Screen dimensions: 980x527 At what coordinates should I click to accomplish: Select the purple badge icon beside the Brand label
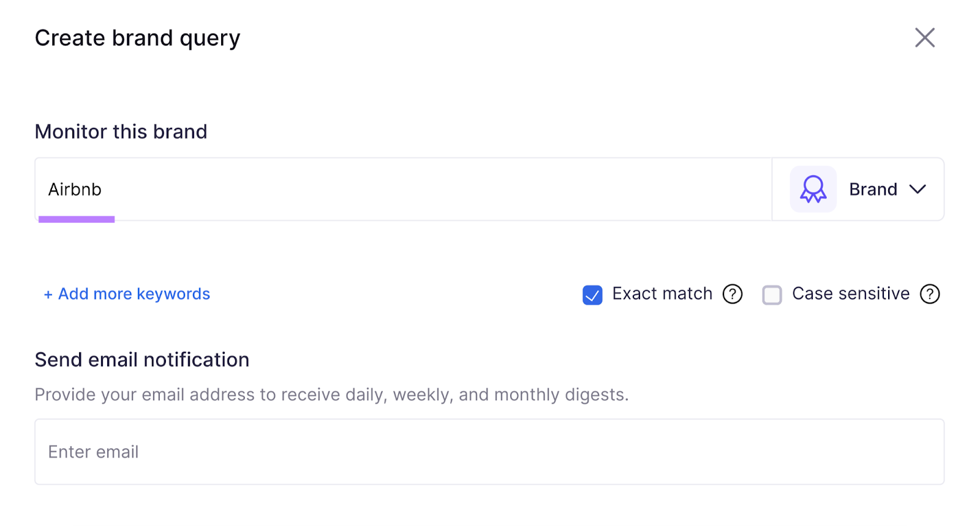click(813, 189)
